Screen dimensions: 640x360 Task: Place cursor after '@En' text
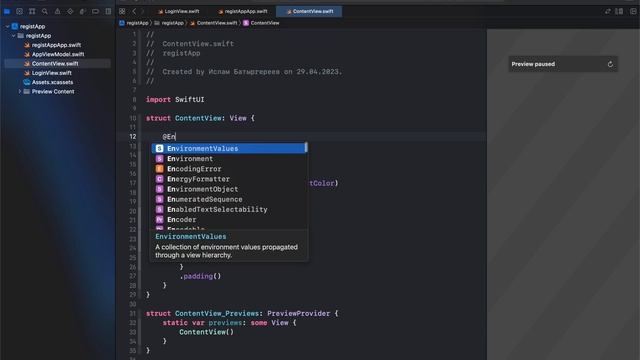[176, 137]
